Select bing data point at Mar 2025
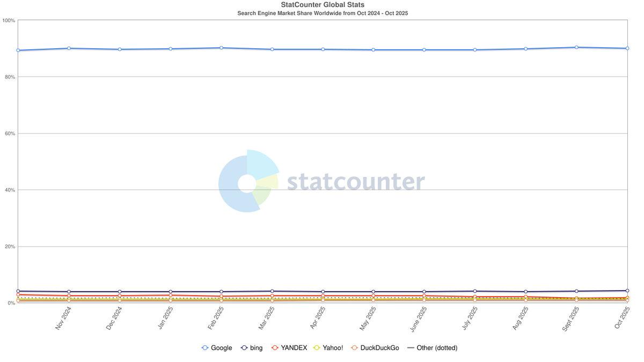Screen dimensions: 644x362 pyautogui.click(x=272, y=291)
